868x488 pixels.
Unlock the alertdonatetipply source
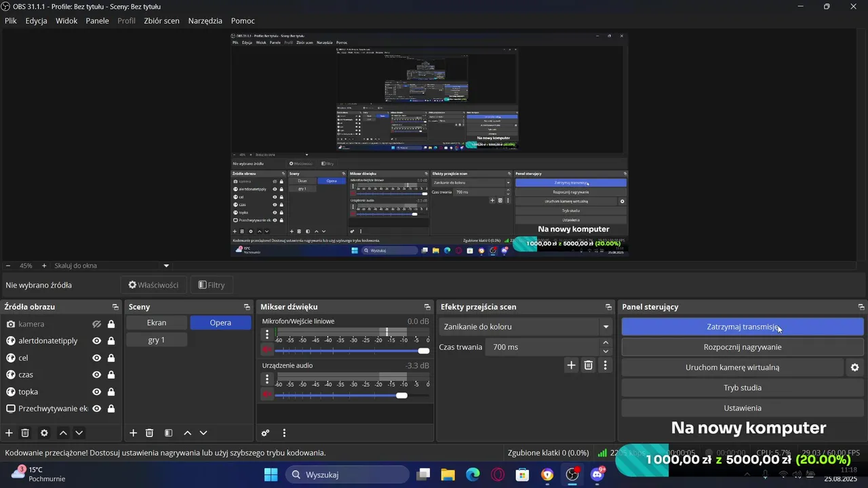[x=111, y=341]
